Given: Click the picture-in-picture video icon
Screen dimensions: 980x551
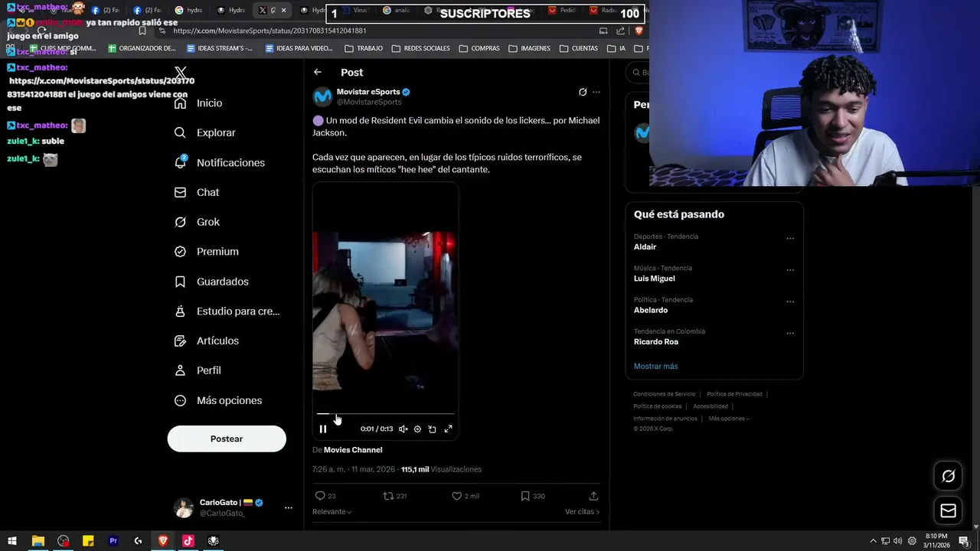Looking at the screenshot, I should pos(432,429).
